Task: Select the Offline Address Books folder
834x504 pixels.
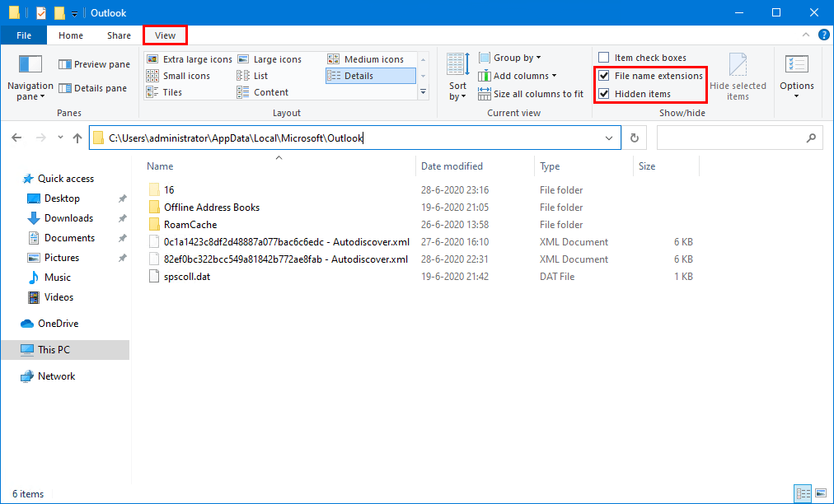Action: (x=212, y=208)
